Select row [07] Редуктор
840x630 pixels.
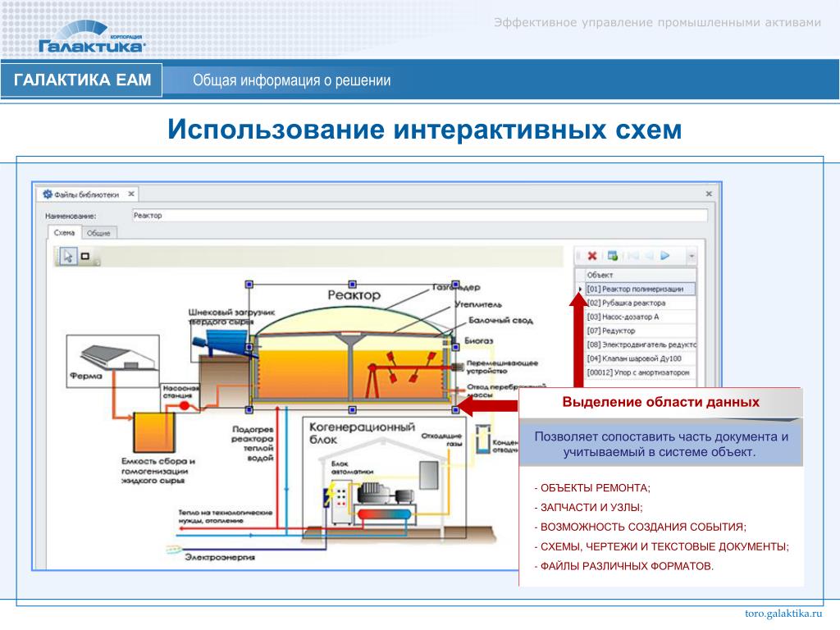640,331
